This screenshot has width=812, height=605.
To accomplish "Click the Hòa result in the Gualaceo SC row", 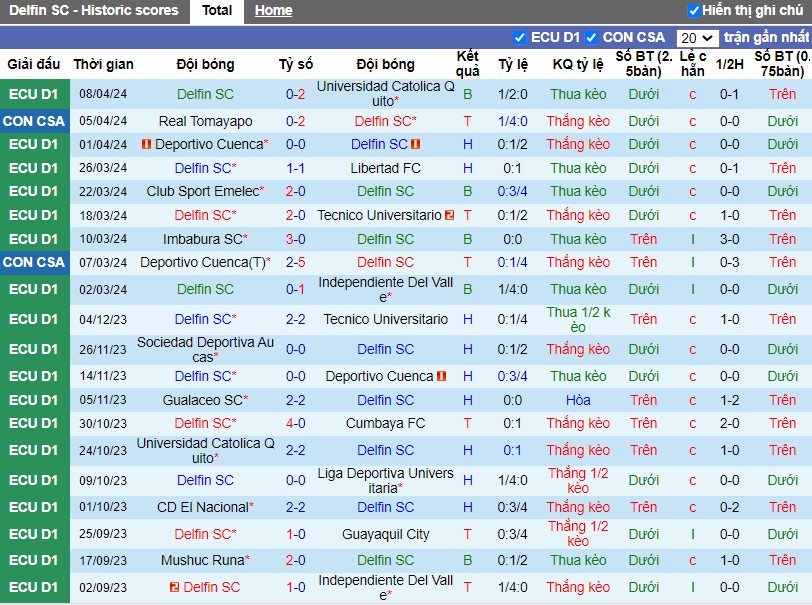I will 578,400.
